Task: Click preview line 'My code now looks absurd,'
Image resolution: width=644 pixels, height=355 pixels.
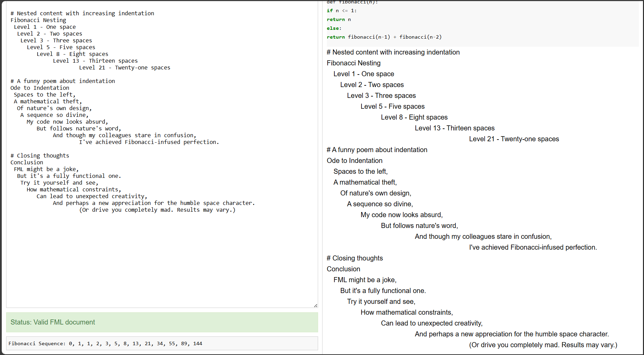Action: [402, 215]
